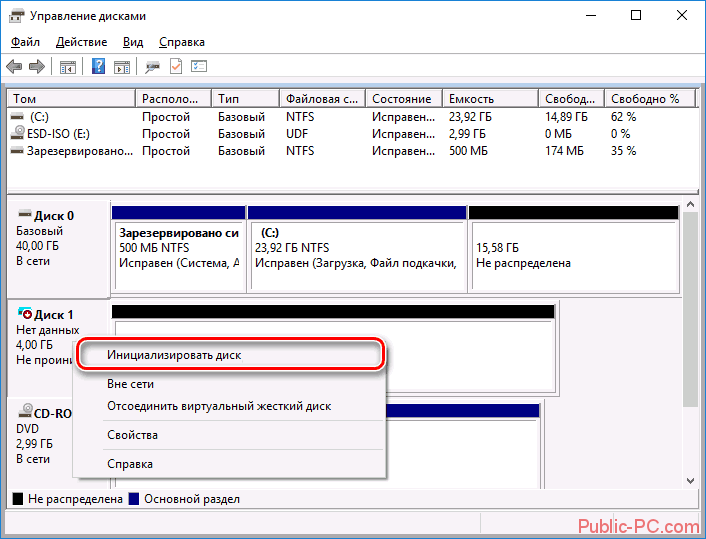Click the scrollbar down arrow in disk pane
The height and width of the screenshot is (539, 706).
tap(691, 480)
